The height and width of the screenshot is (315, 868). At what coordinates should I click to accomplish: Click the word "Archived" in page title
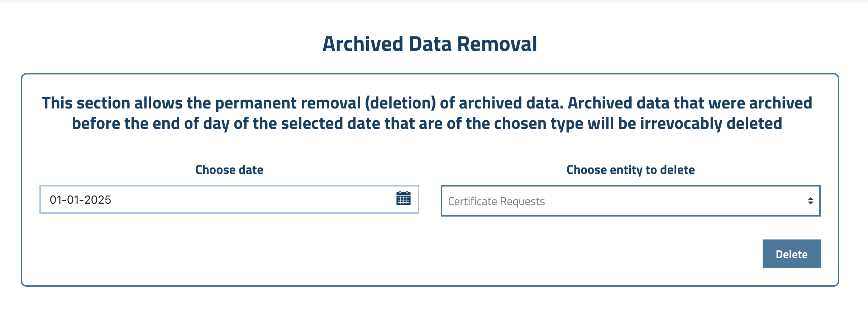pyautogui.click(x=363, y=44)
